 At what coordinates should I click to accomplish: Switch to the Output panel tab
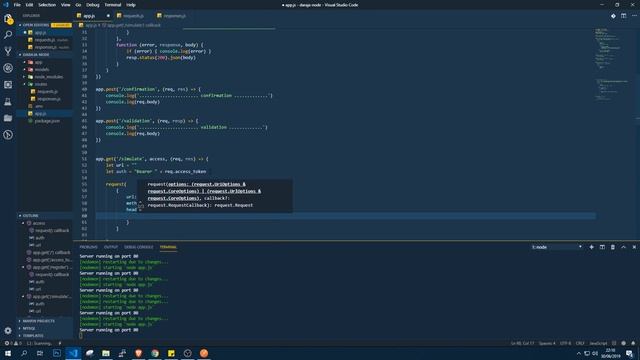(x=111, y=247)
